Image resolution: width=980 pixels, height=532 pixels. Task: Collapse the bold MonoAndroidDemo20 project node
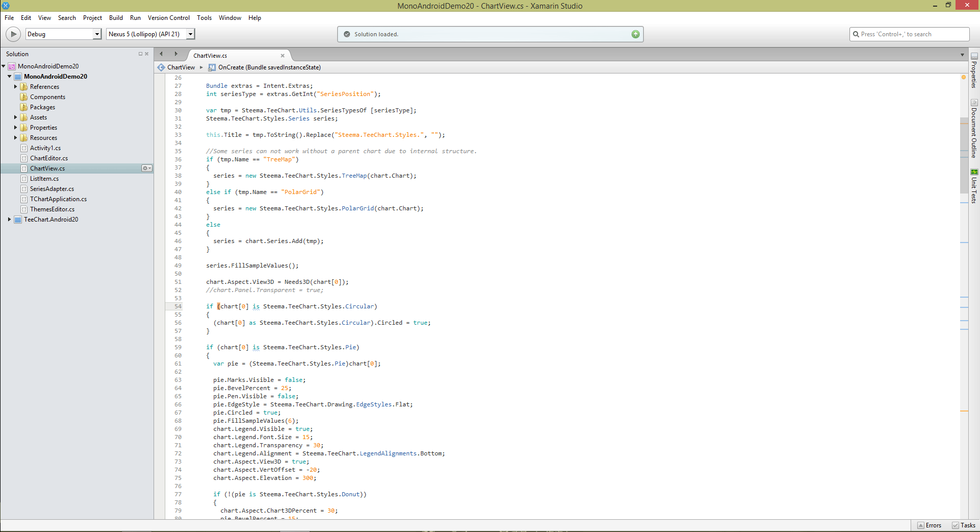click(9, 77)
